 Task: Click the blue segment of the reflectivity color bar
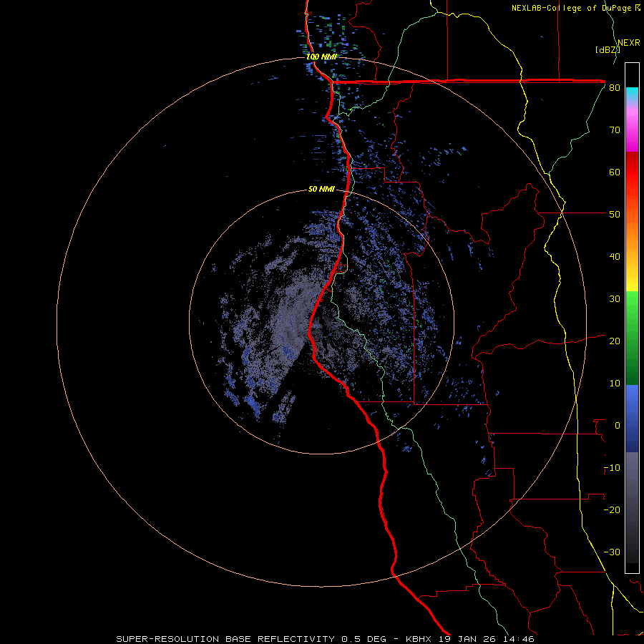[632, 419]
